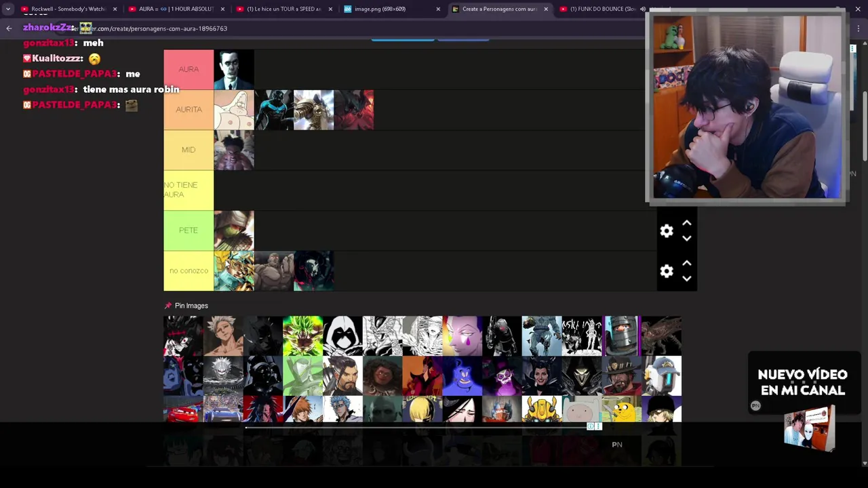Click the MID tier label
Viewport: 868px width, 488px height.
(189, 150)
